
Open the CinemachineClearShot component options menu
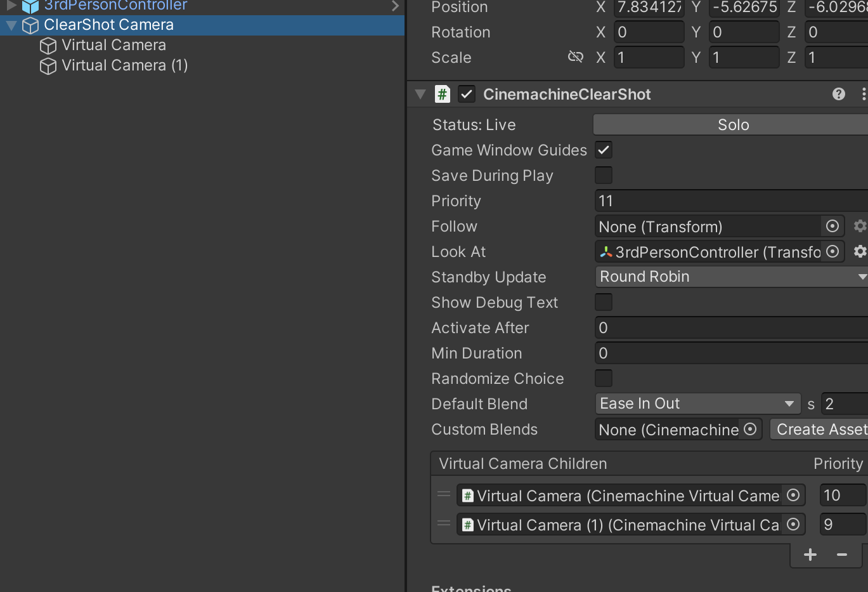point(864,95)
